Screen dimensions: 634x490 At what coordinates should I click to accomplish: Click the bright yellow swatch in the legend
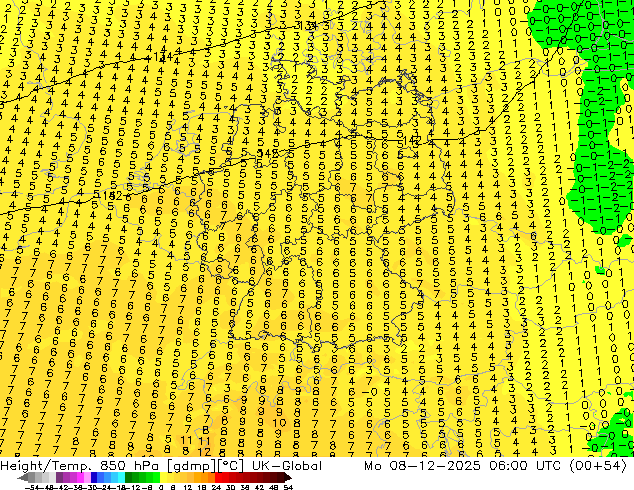click(163, 478)
